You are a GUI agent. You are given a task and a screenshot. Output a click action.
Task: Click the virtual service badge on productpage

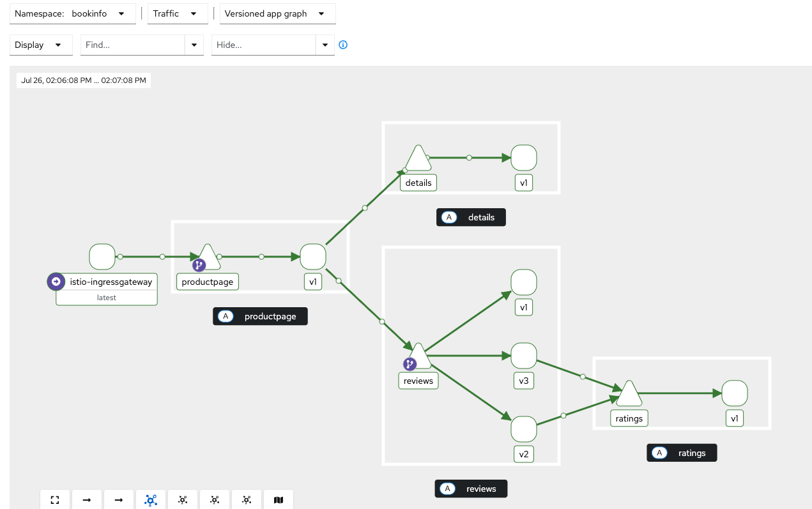point(199,265)
